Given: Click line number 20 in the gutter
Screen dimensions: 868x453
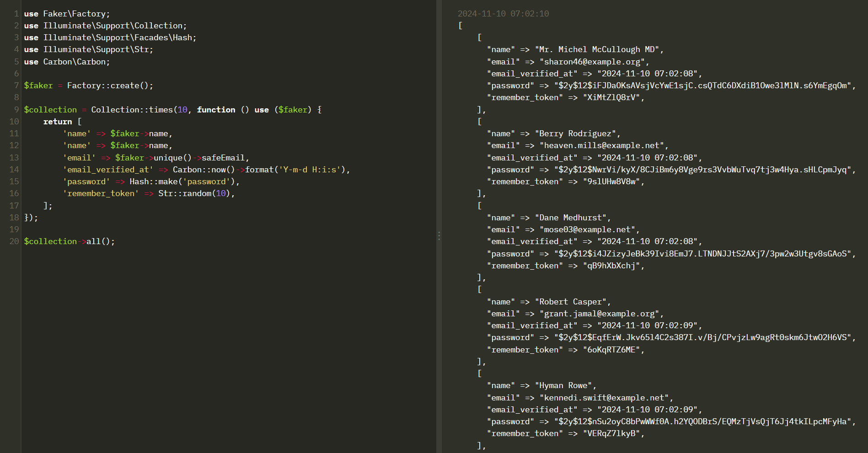Looking at the screenshot, I should click(x=14, y=241).
